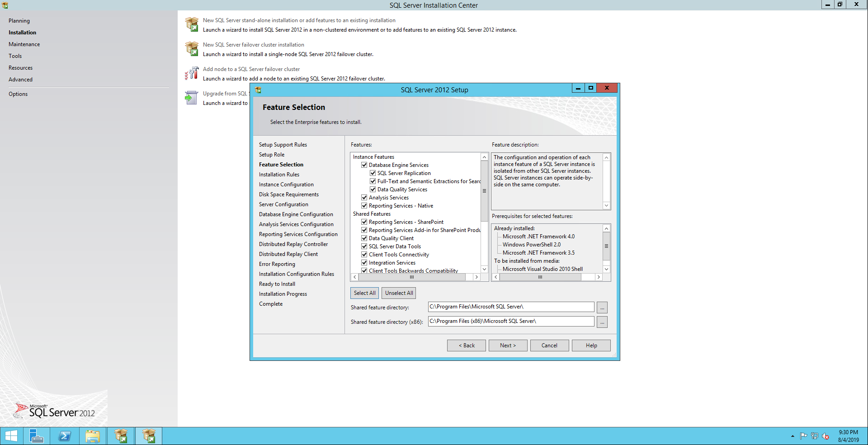
Task: Toggle the Analysis Services checkbox
Action: [x=364, y=198]
